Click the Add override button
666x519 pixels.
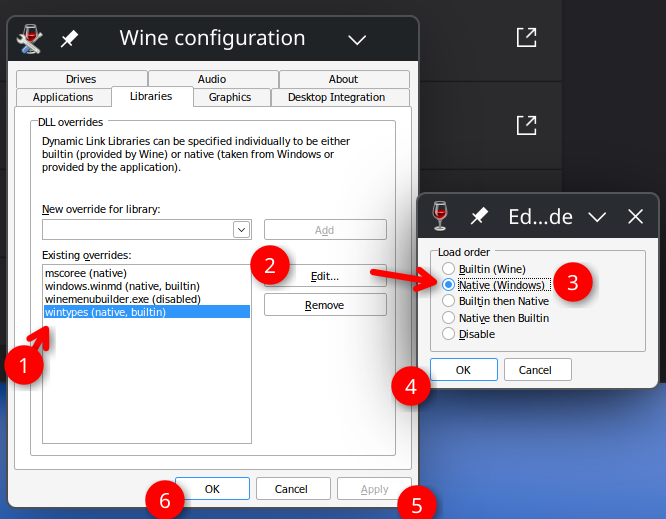point(325,230)
